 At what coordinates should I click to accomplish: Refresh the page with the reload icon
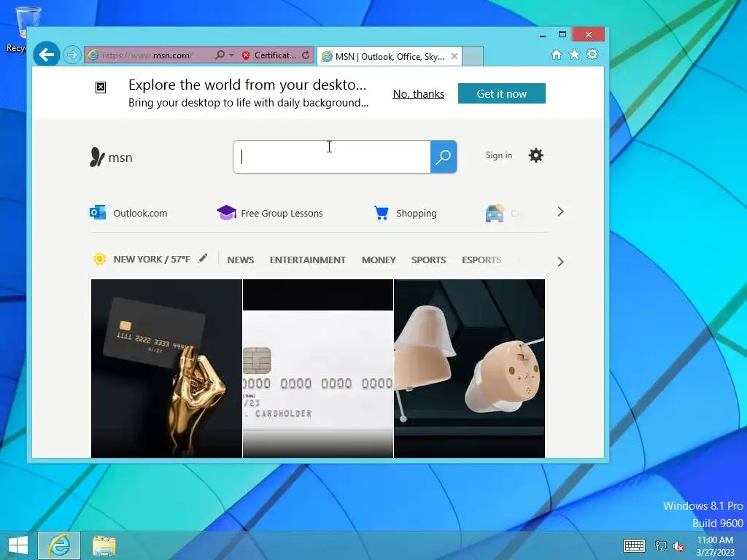point(306,55)
